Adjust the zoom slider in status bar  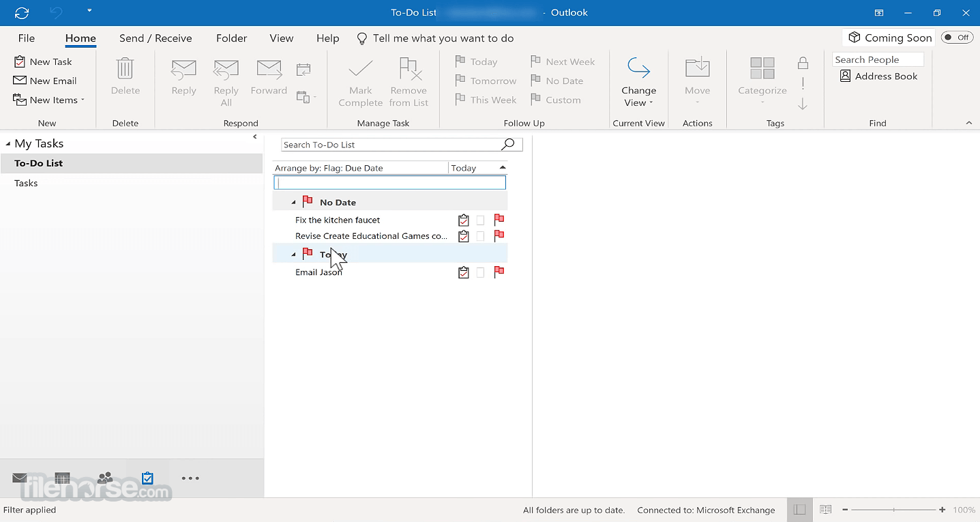(893, 510)
